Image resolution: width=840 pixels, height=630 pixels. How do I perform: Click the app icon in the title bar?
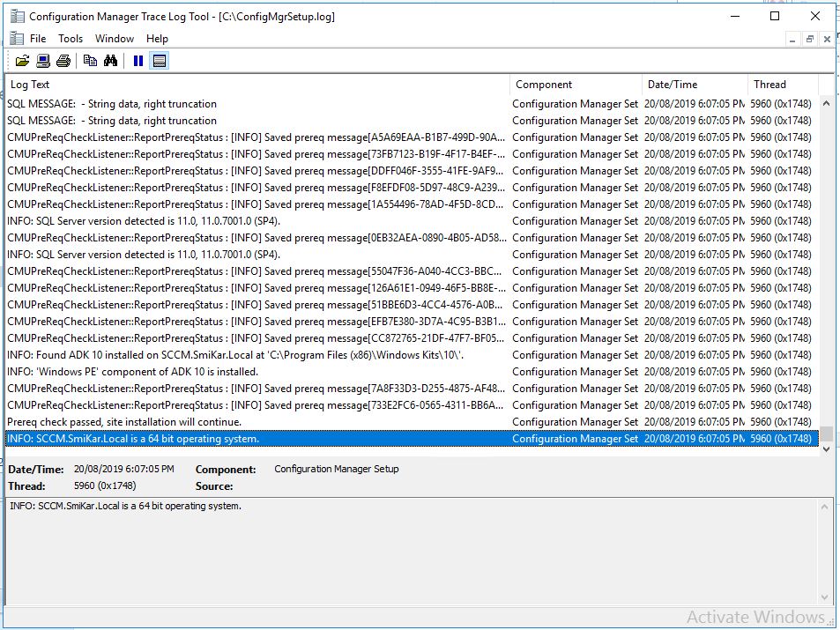(17, 16)
